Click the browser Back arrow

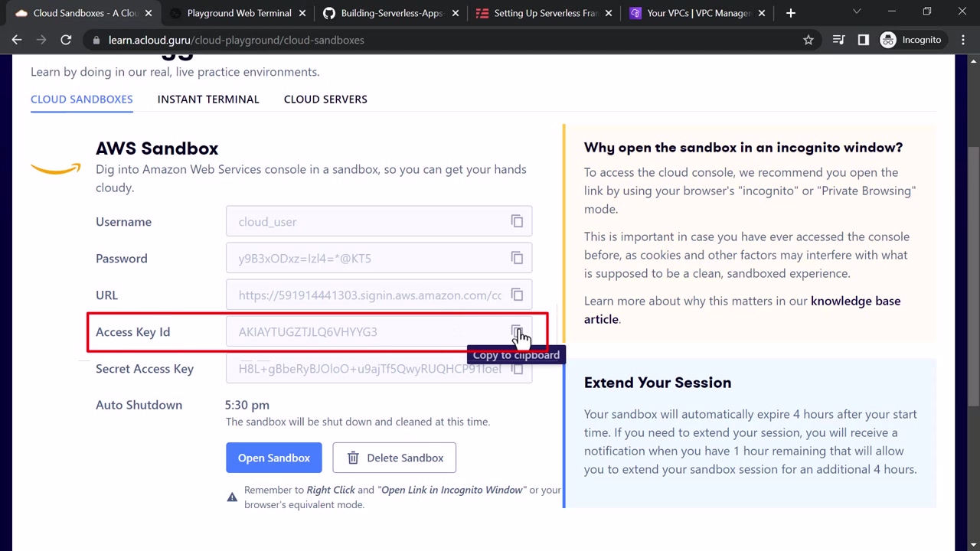pos(17,40)
